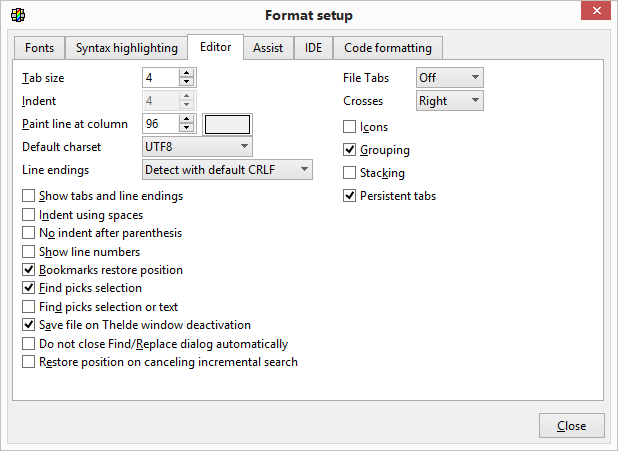This screenshot has height=451, width=618.
Task: Increase Paint line column value
Action: coord(187,119)
